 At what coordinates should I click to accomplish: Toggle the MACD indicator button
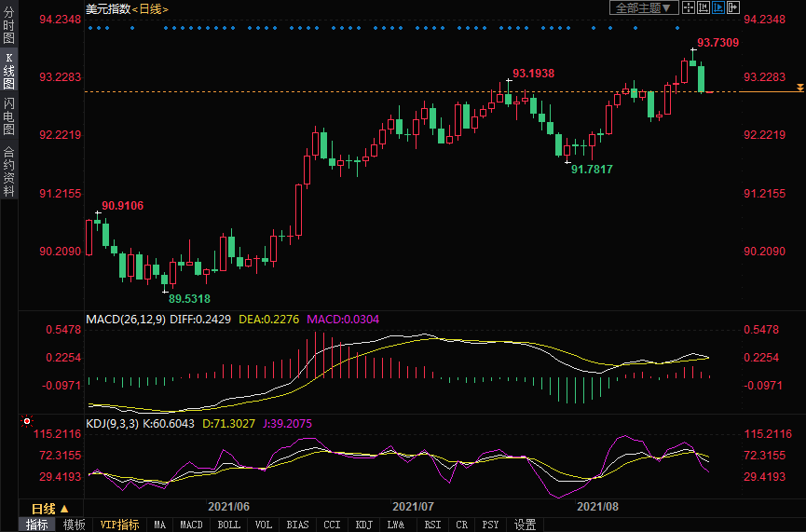[x=191, y=525]
